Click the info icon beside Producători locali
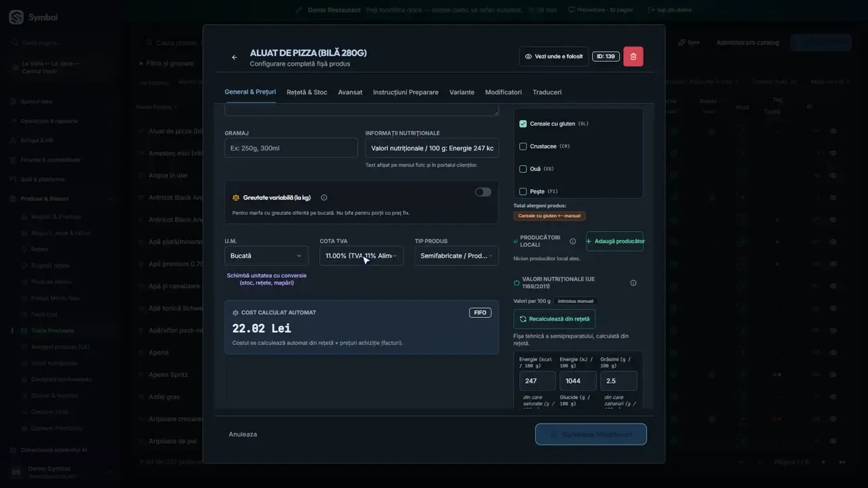The width and height of the screenshot is (868, 488). pos(573,241)
